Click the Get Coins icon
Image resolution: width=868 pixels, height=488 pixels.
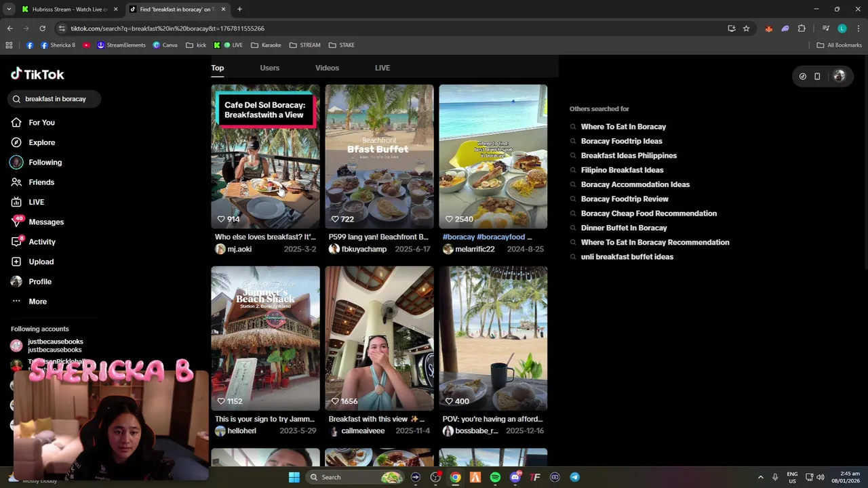click(x=802, y=77)
